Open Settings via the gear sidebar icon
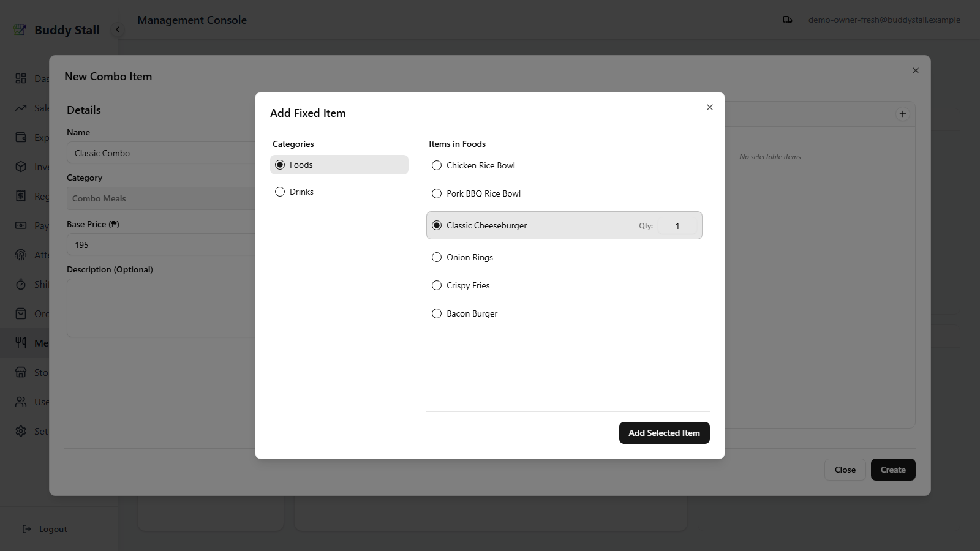The height and width of the screenshot is (551, 980). (21, 431)
